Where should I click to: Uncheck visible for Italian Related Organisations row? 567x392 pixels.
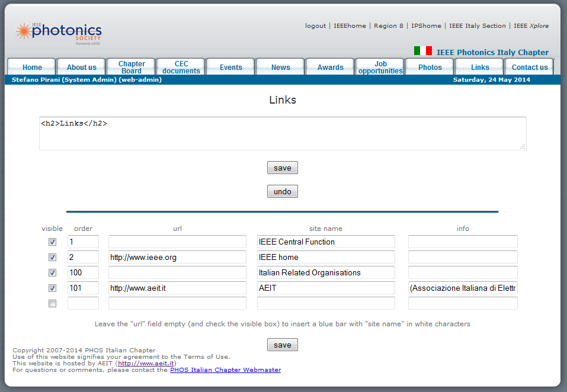(52, 272)
